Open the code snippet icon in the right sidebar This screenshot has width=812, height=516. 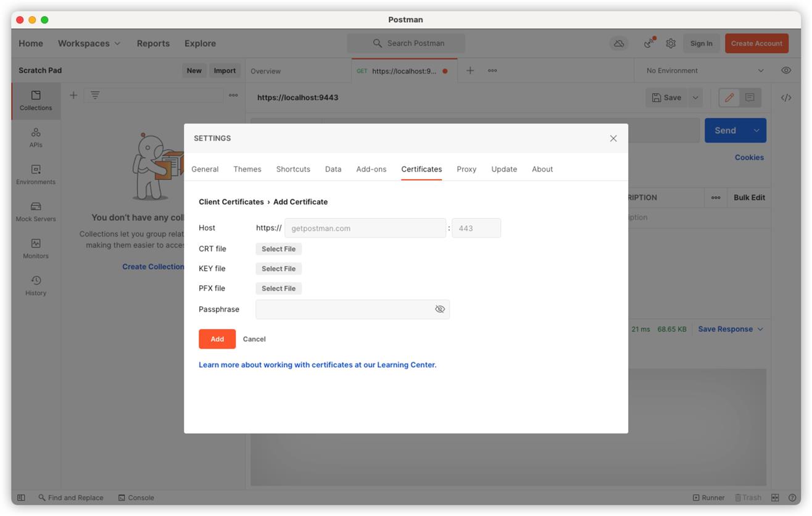coord(786,98)
